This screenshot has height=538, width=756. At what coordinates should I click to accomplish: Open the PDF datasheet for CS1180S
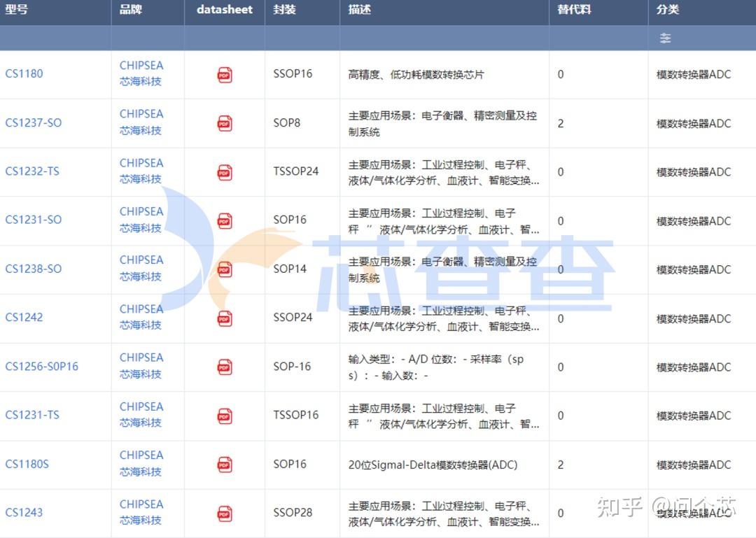point(224,464)
